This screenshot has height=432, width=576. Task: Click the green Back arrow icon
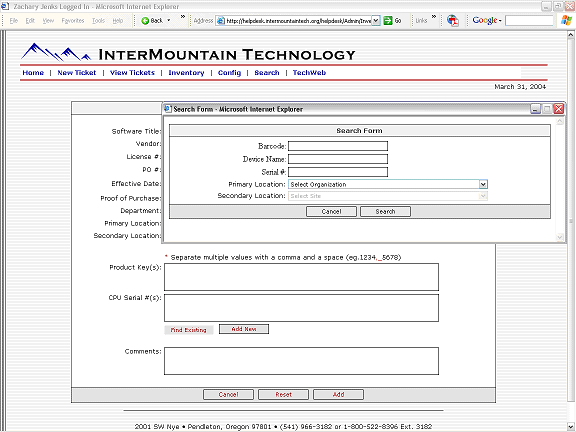pos(145,21)
